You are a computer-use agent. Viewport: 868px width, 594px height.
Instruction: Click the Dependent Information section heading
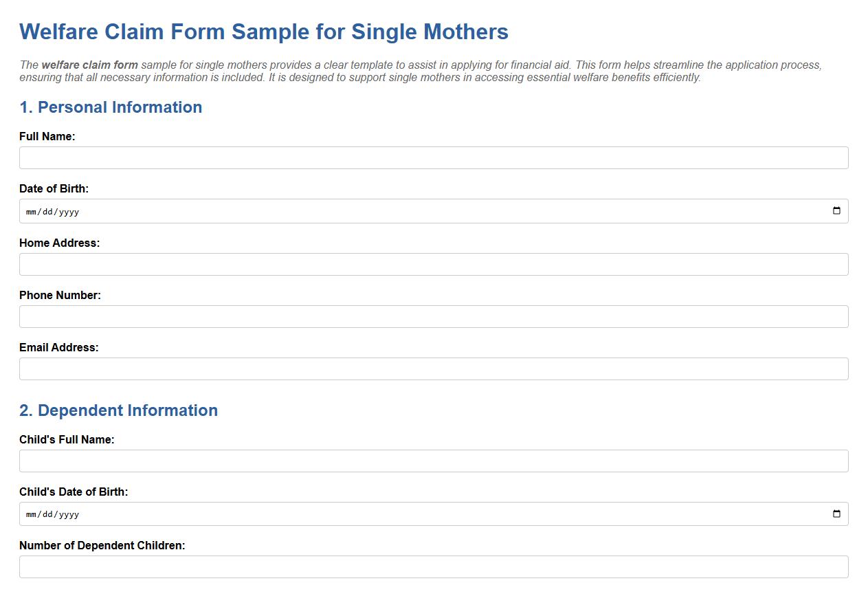119,410
